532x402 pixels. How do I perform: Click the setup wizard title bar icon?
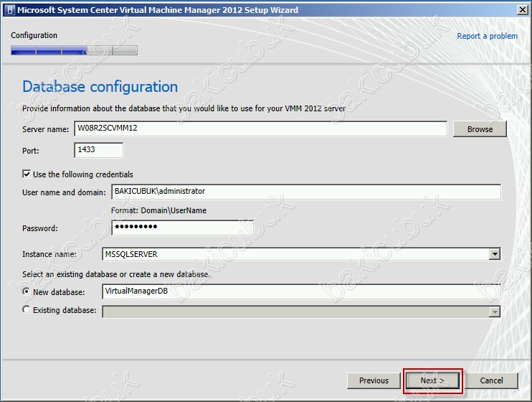click(10, 10)
